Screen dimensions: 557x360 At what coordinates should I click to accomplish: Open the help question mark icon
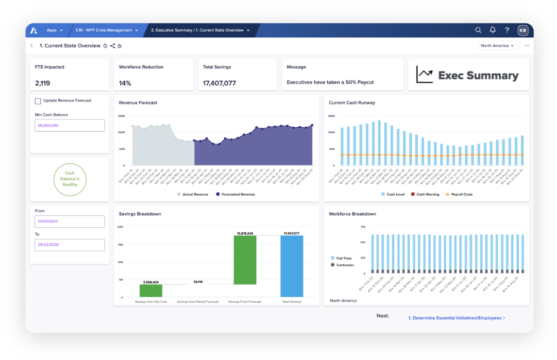507,30
